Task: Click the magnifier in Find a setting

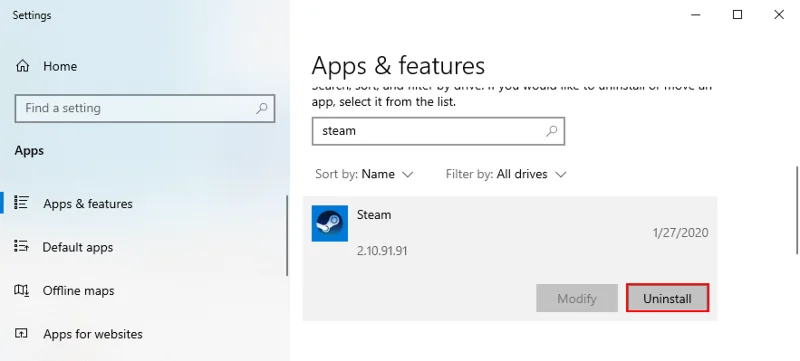Action: point(262,108)
